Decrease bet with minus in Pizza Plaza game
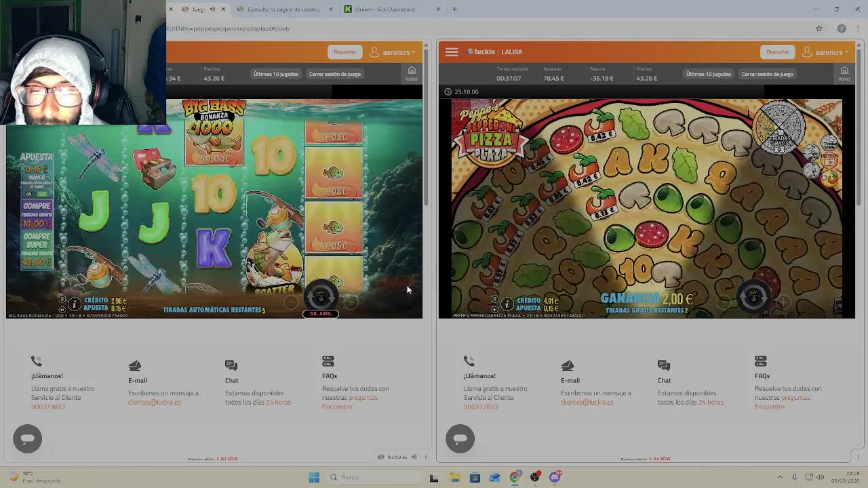868x488 pixels. pos(724,302)
